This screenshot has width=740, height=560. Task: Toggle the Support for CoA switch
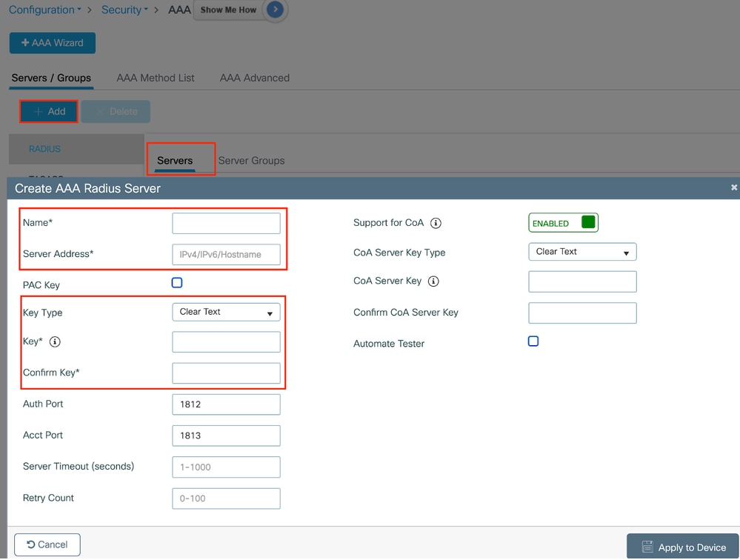[x=563, y=223]
